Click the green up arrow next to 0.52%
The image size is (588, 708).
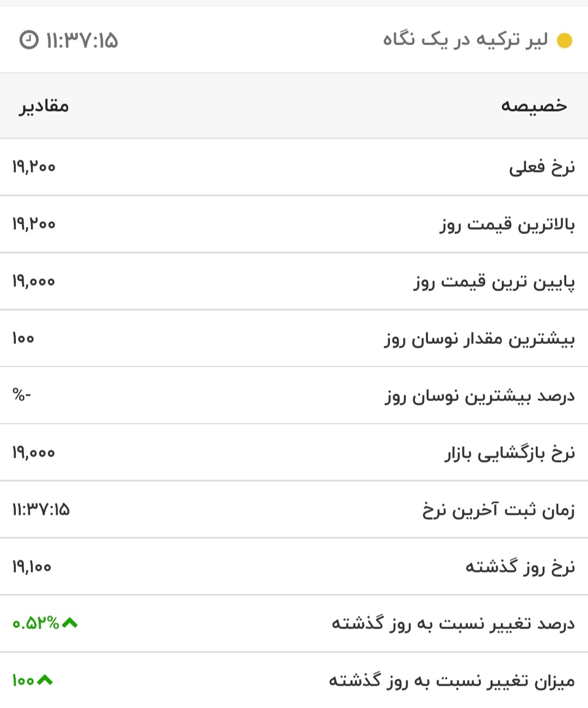tap(70, 623)
